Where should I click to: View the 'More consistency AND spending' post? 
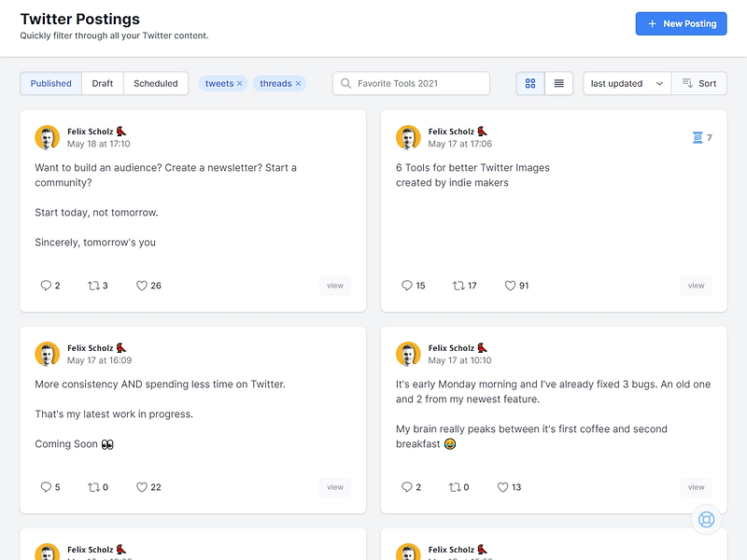click(335, 487)
